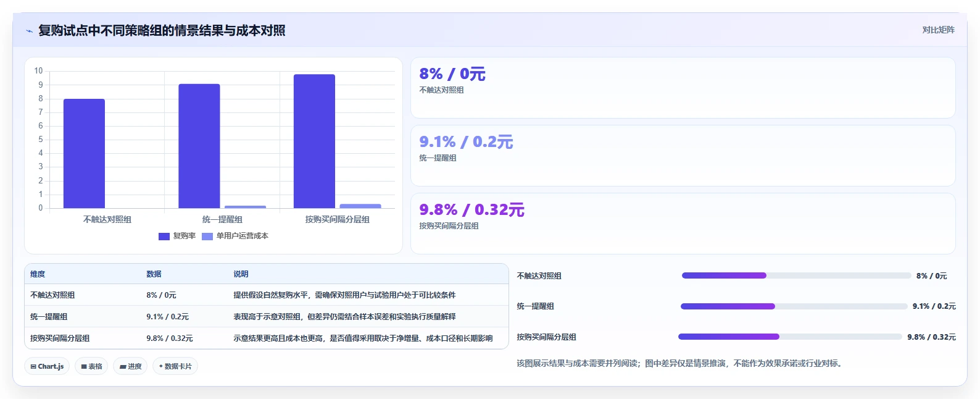Click the 对比矩阵 label in header
This screenshot has width=980, height=399.
pyautogui.click(x=938, y=30)
